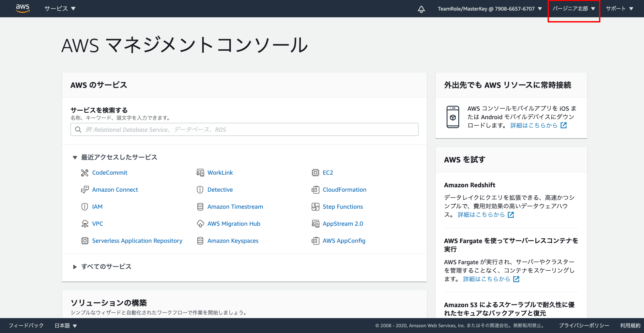Image resolution: width=644 pixels, height=333 pixels.
Task: Open the バージニア北部 region selector
Action: pyautogui.click(x=573, y=9)
